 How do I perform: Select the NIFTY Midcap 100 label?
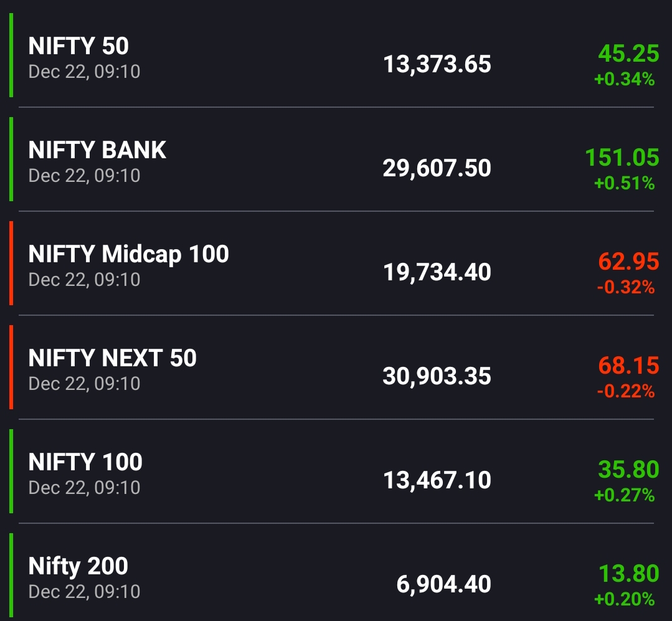point(128,254)
